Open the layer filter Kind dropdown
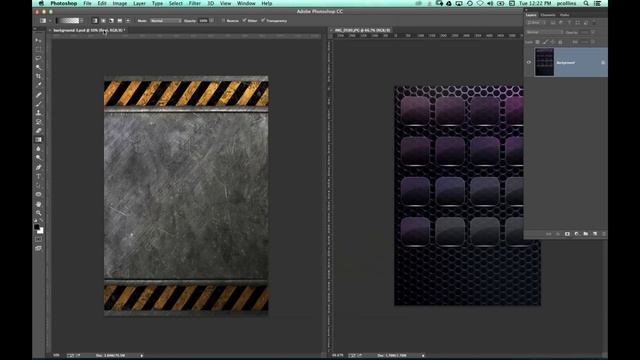 pyautogui.click(x=536, y=23)
